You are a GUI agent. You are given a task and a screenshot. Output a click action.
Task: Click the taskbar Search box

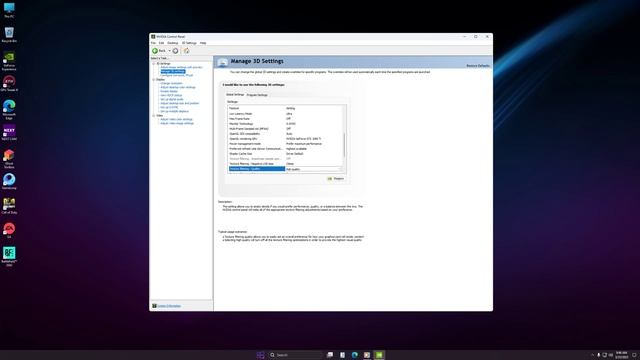(x=296, y=355)
